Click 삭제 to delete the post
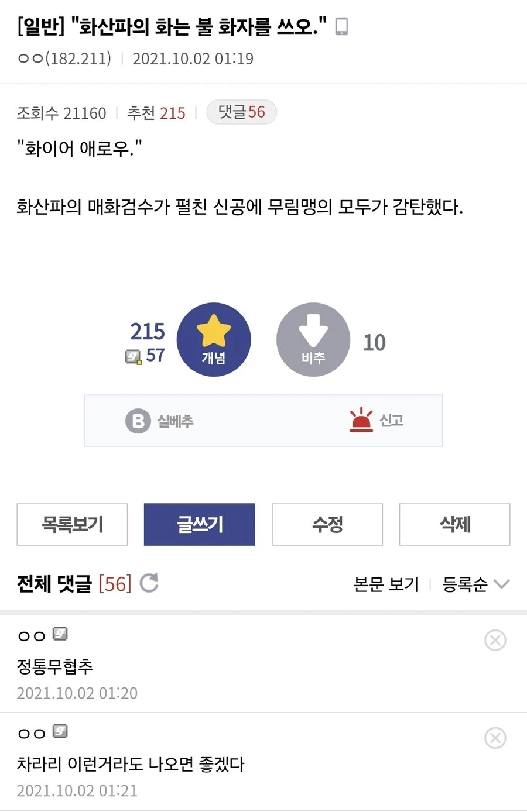 pyautogui.click(x=454, y=524)
